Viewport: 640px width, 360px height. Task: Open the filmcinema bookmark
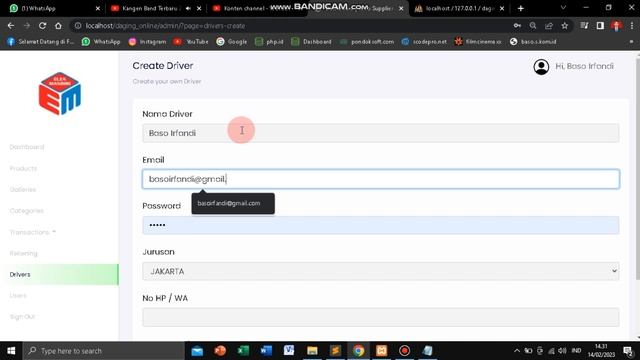click(478, 42)
